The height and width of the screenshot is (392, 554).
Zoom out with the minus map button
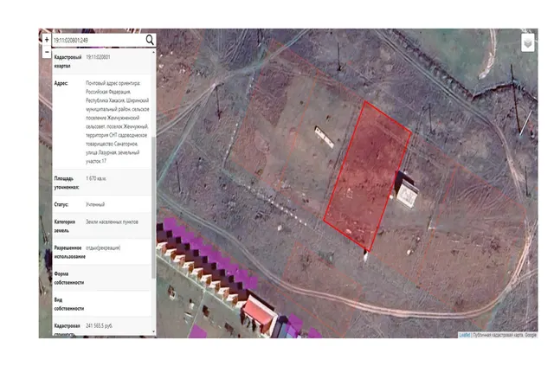tap(47, 52)
